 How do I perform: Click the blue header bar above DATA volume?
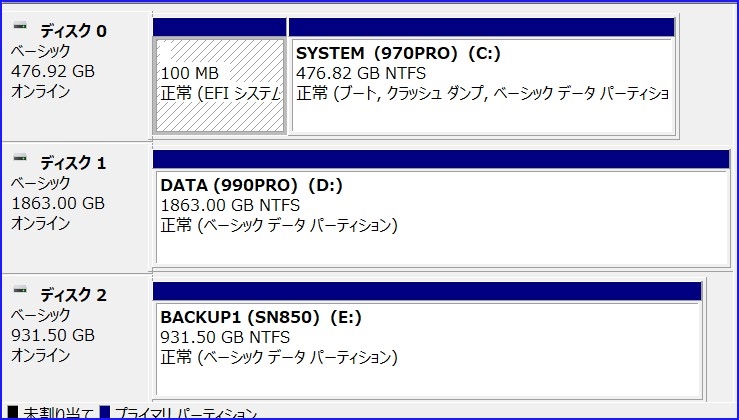(x=440, y=159)
